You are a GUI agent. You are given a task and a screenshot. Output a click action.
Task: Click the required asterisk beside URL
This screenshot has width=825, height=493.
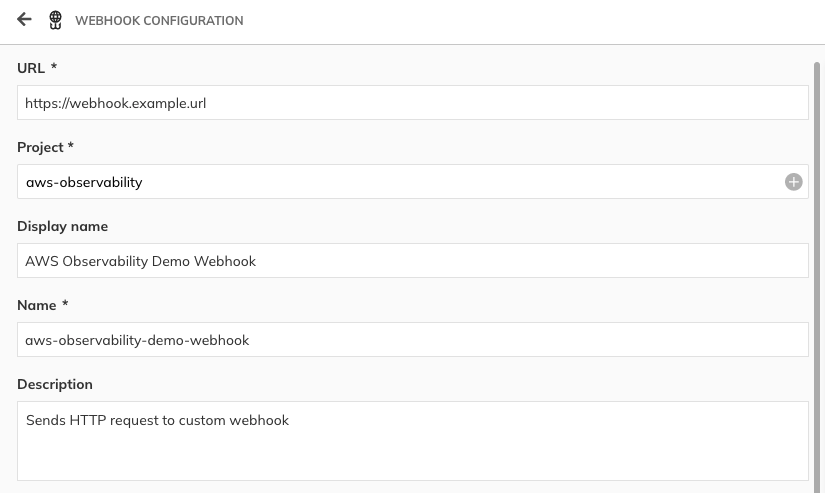(54, 66)
